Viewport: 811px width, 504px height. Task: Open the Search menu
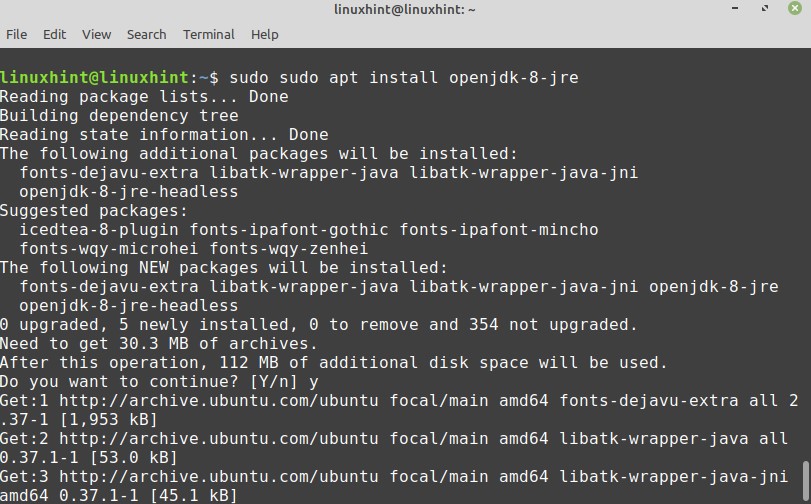(x=146, y=35)
